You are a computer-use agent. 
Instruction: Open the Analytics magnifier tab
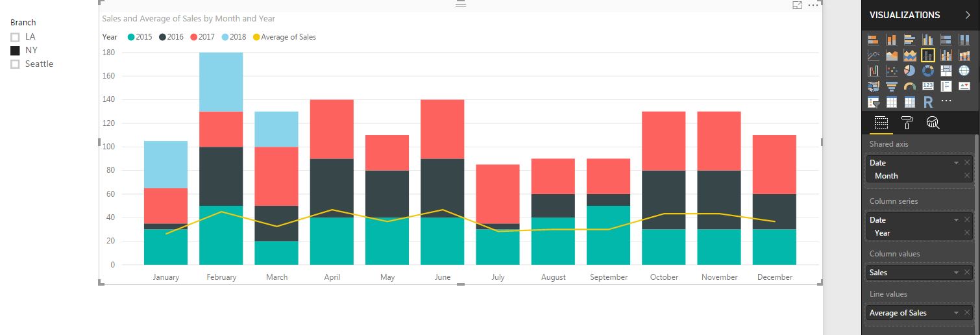coord(933,123)
